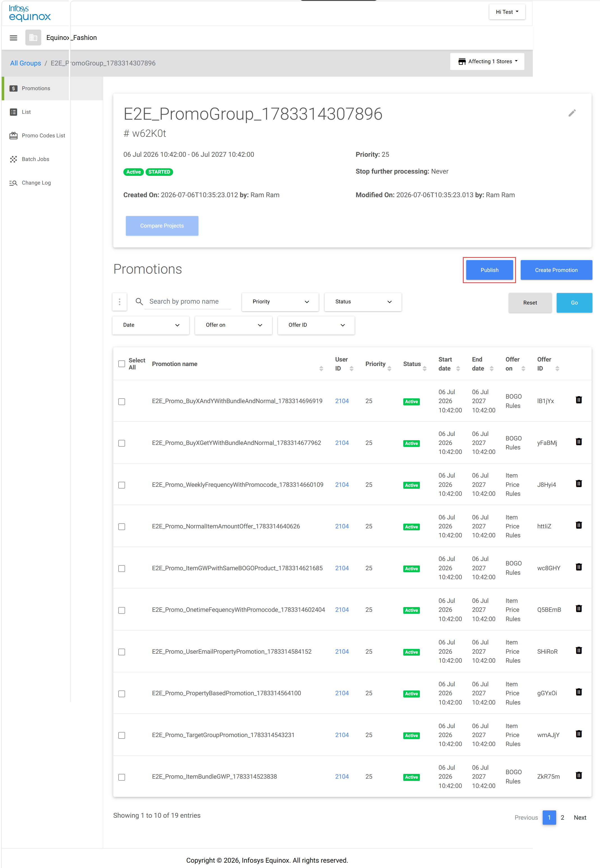Go to All Groups breadcrumb
600x868 pixels.
point(26,63)
